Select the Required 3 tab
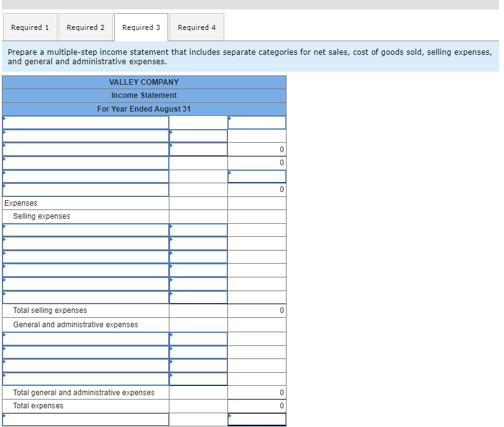 coord(141,27)
